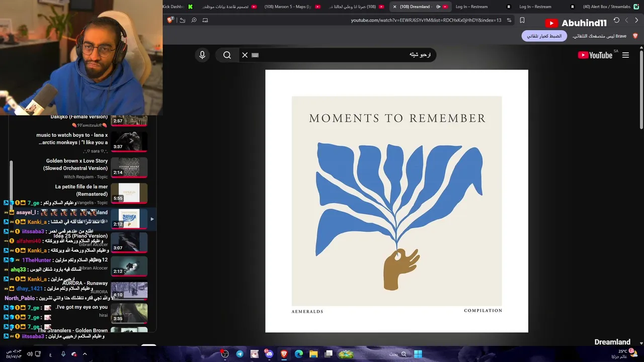The width and height of the screenshot is (644, 362).
Task: Open Telegram from the taskbar
Action: 239,354
